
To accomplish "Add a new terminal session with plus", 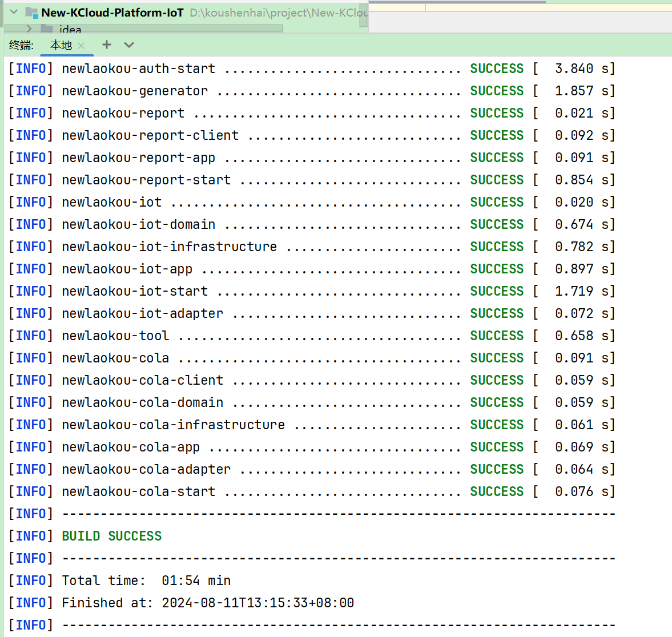I will [107, 45].
